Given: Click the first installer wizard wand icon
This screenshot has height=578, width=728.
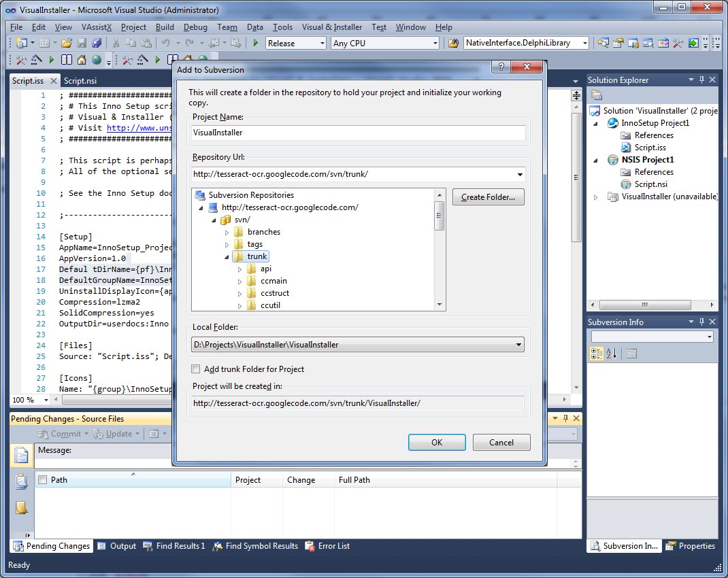Looking at the screenshot, I should [x=36, y=60].
